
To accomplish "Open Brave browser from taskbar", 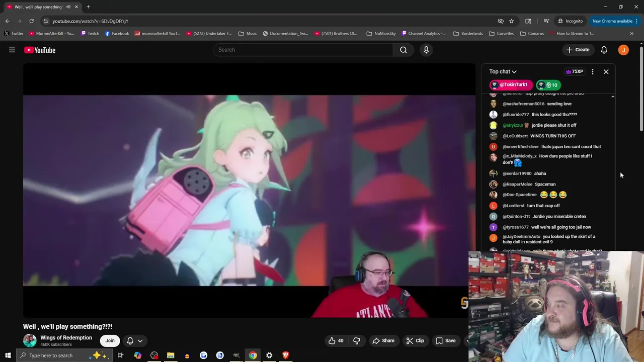I will (286, 355).
